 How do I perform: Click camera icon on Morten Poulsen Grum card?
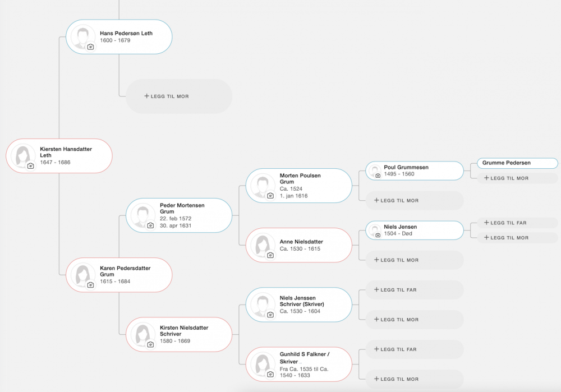270,196
